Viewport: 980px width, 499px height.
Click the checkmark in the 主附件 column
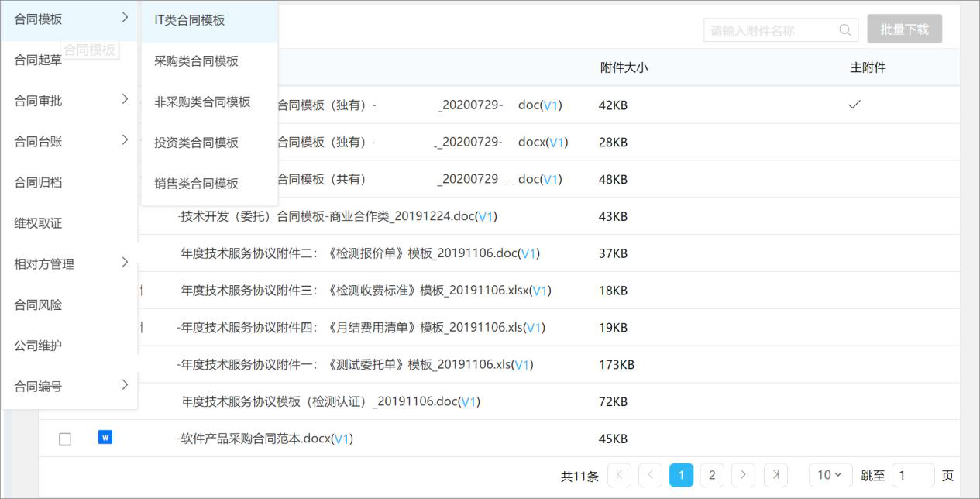[854, 104]
